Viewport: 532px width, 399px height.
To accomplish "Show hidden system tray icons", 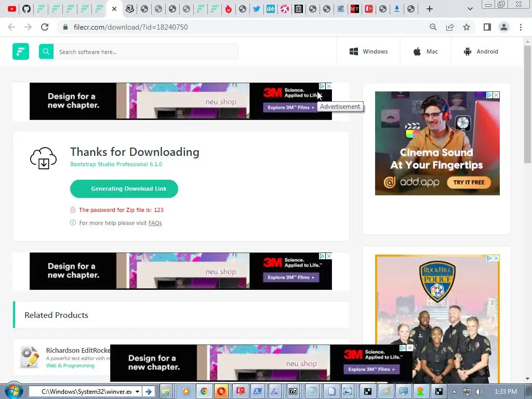I will (x=454, y=392).
